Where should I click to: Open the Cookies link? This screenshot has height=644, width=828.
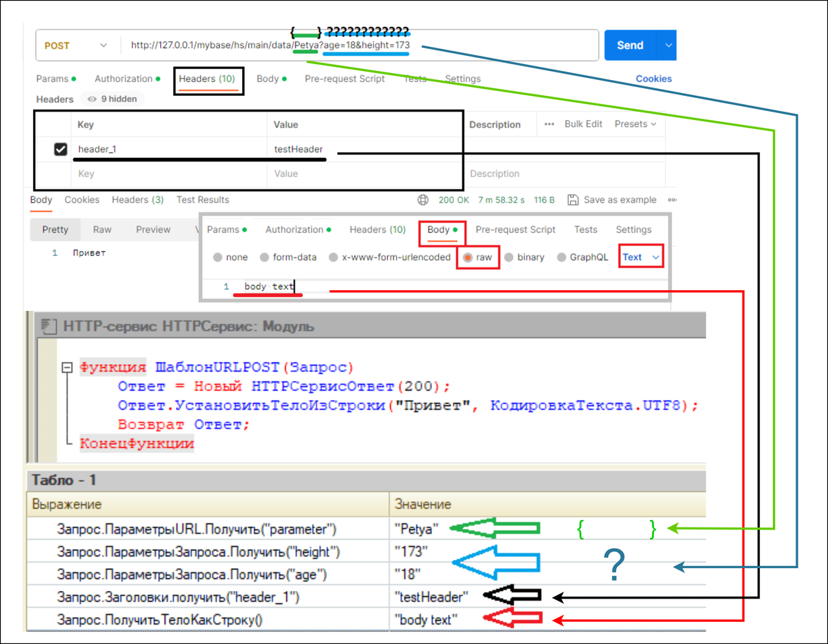click(x=653, y=79)
